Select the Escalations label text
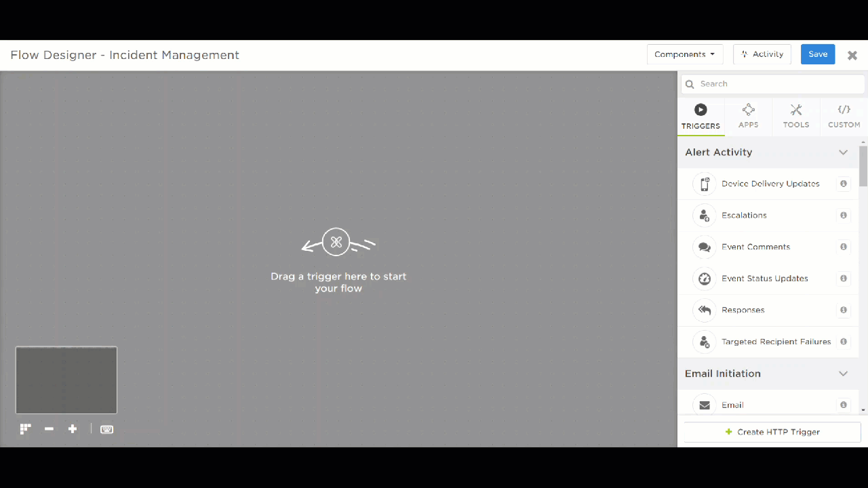 (744, 216)
